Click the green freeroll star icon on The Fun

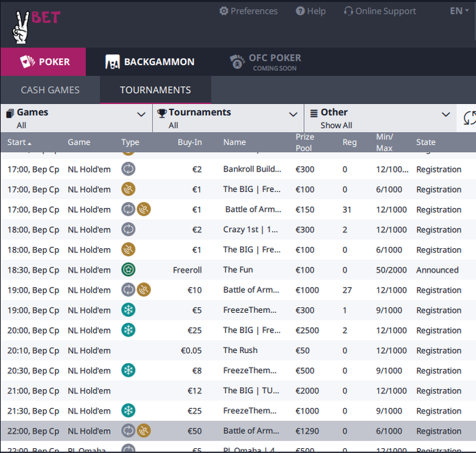tap(129, 269)
